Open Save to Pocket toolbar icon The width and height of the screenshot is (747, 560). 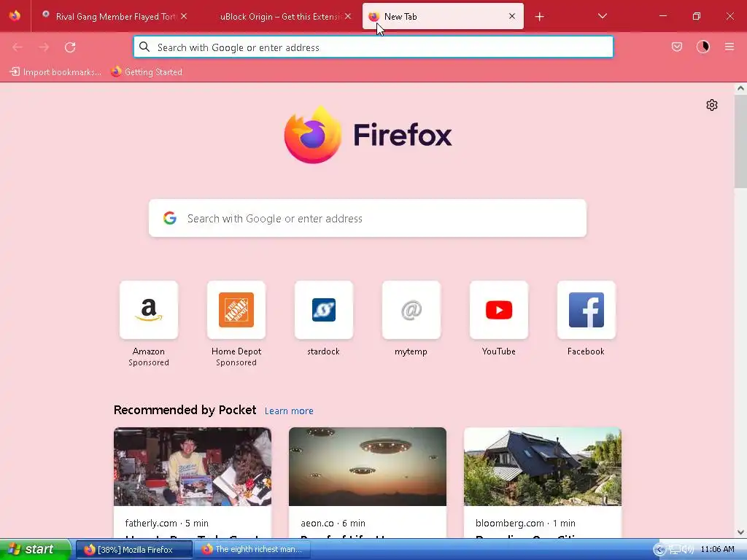click(x=676, y=47)
